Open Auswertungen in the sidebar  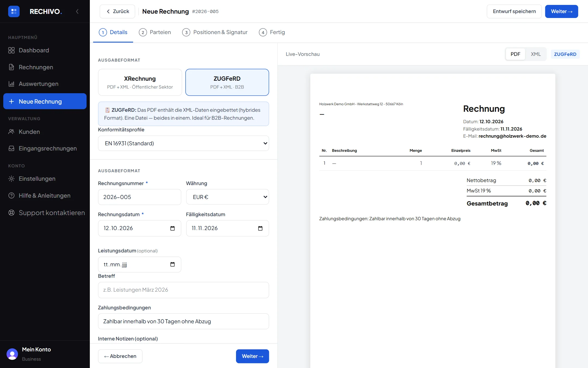tap(45, 84)
